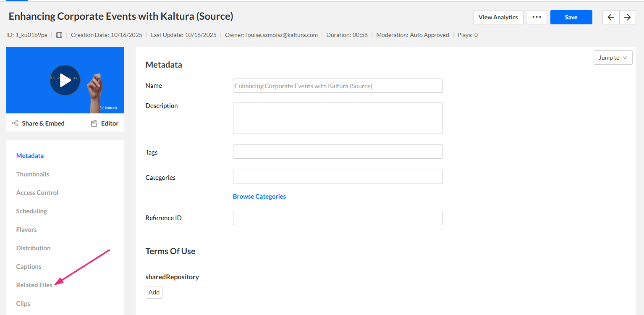The width and height of the screenshot is (644, 315).
Task: Select the Metadata section
Action: 30,156
